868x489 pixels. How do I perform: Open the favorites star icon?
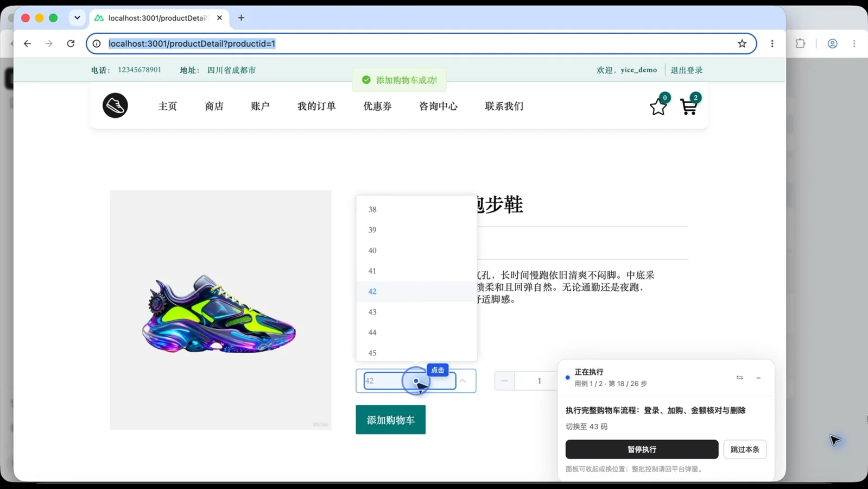click(x=658, y=106)
